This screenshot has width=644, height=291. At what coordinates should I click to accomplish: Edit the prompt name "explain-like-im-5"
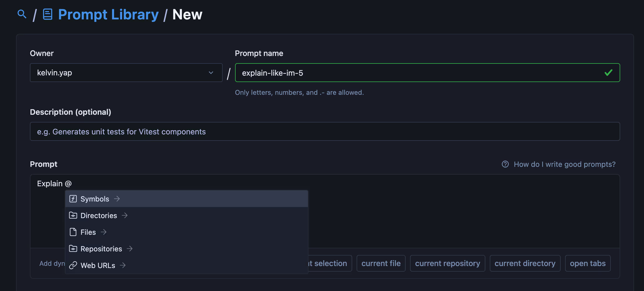click(x=272, y=73)
